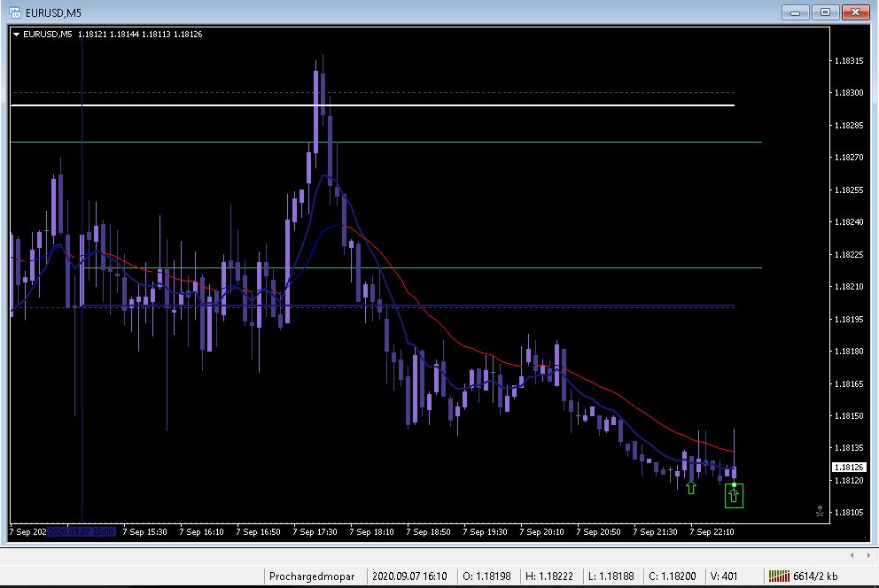The height and width of the screenshot is (588, 879).
Task: Click time axis label 7 Sep 18:10
Action: [371, 531]
